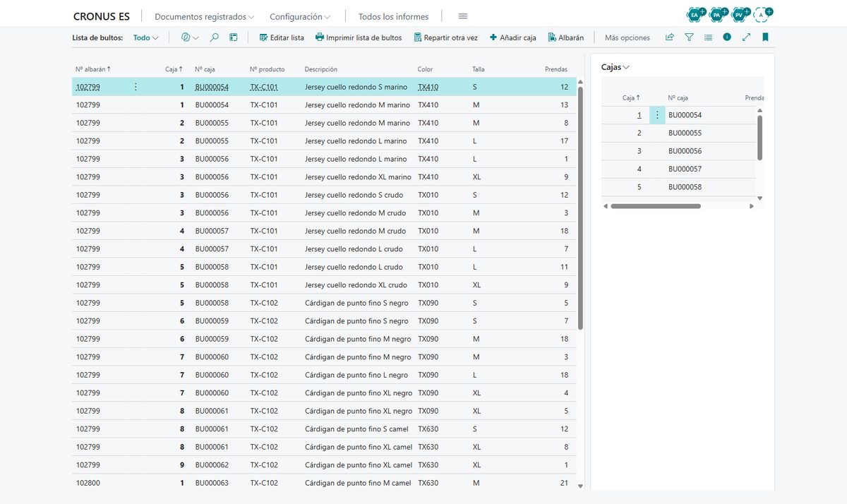Click the list view lines icon

coord(708,37)
